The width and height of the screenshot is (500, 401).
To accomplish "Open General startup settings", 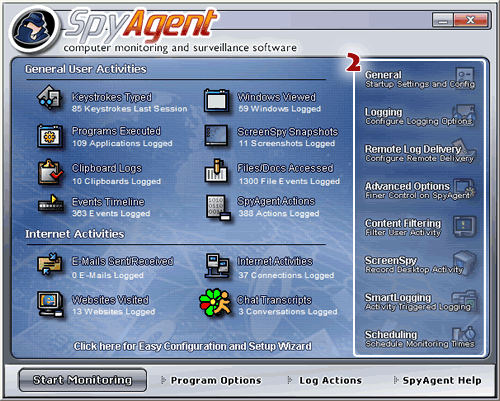I will tap(420, 79).
